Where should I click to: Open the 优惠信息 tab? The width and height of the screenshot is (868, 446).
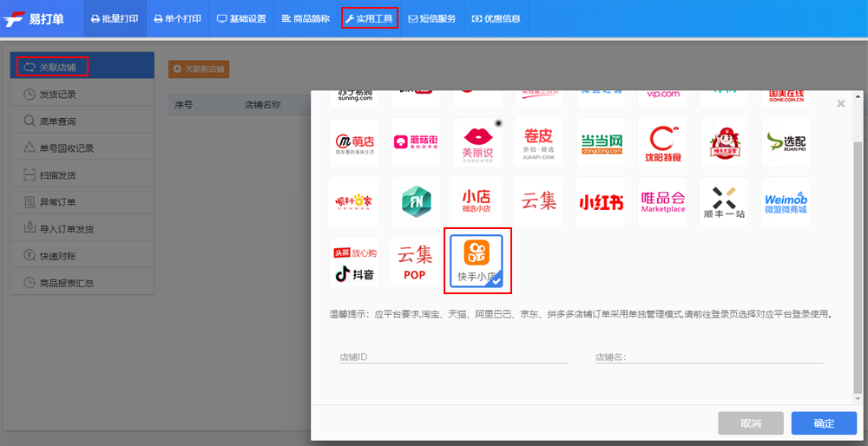pos(496,19)
